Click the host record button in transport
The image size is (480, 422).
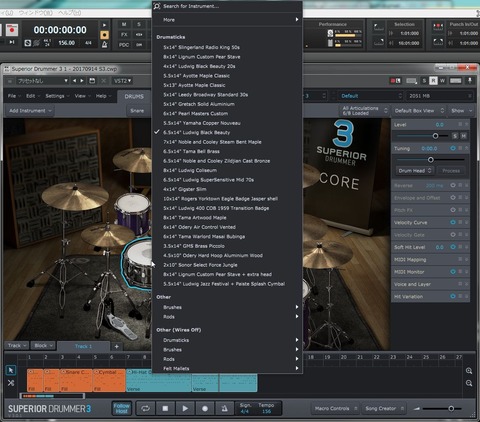tap(12, 30)
